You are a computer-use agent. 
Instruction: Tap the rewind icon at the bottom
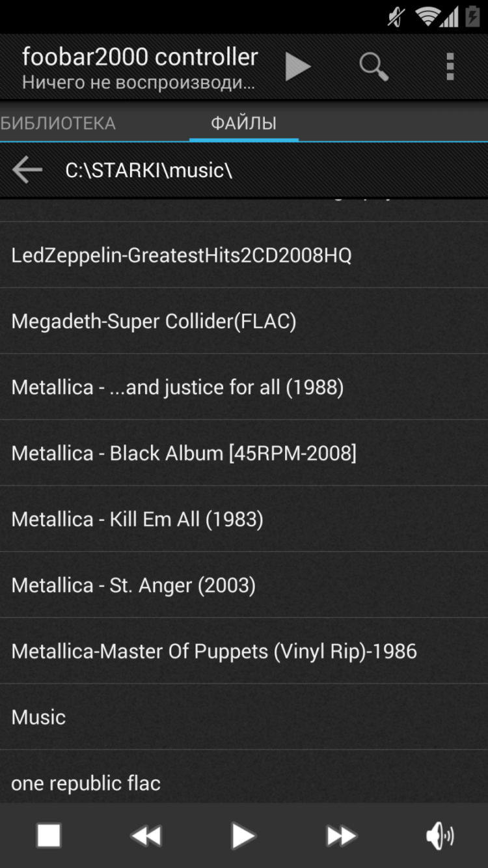tap(146, 835)
